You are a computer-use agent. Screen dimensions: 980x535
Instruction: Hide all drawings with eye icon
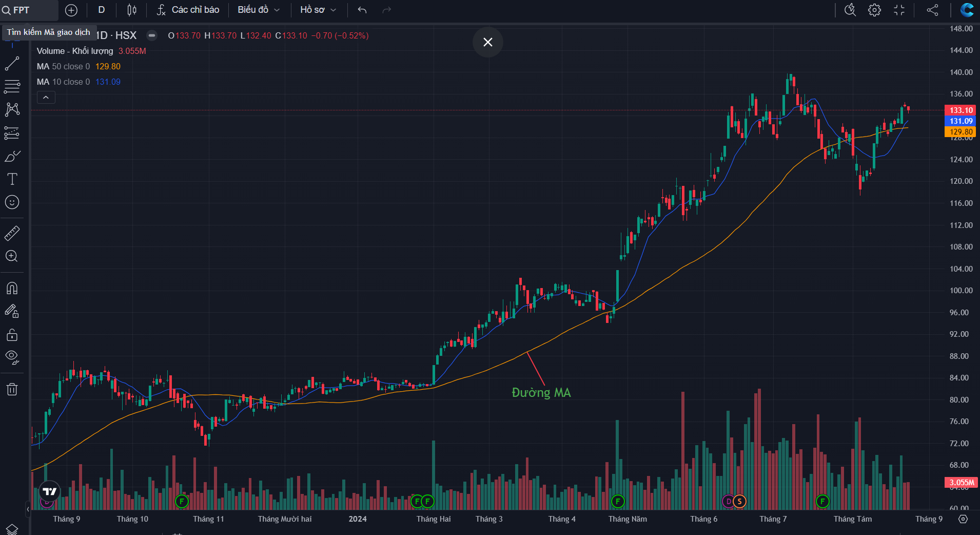[12, 357]
